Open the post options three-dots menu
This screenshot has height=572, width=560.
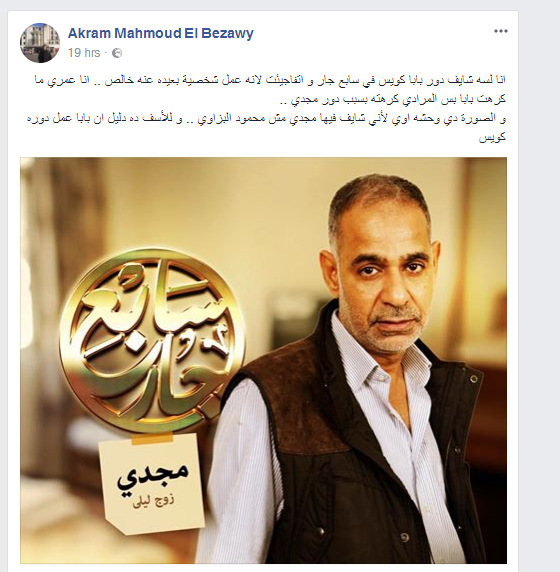click(501, 31)
